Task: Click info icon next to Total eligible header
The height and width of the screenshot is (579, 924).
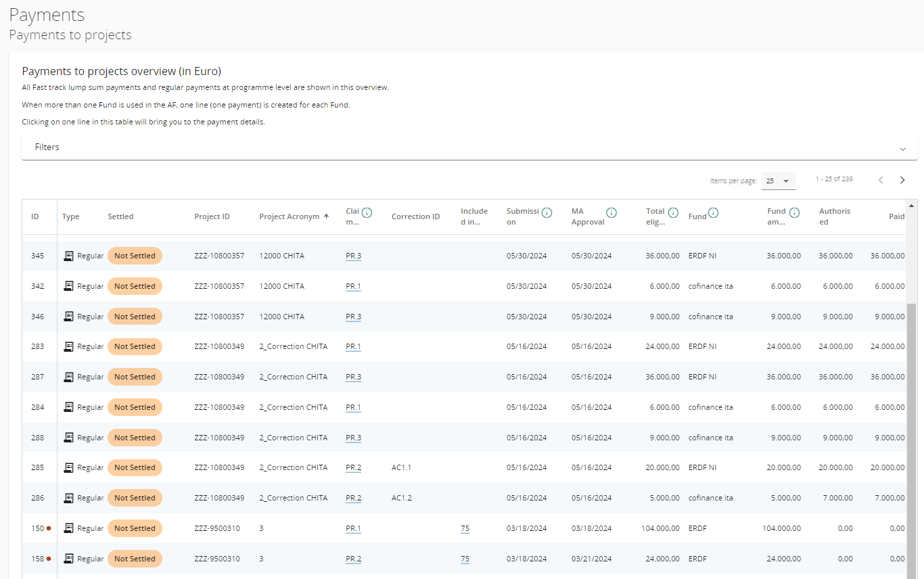Action: coord(673,212)
